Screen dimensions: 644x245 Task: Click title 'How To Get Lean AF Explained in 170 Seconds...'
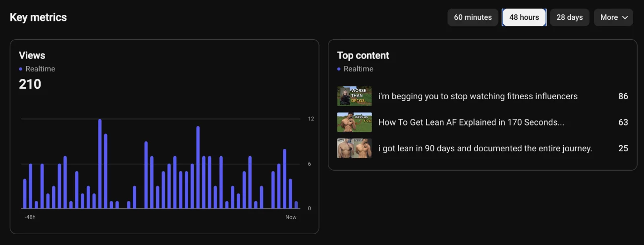click(471, 122)
